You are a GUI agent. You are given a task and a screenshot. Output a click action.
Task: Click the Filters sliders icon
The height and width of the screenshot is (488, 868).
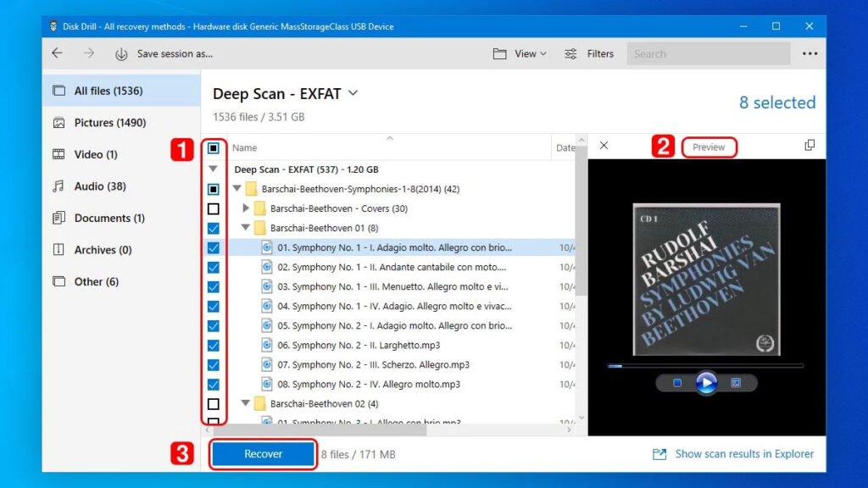tap(570, 53)
